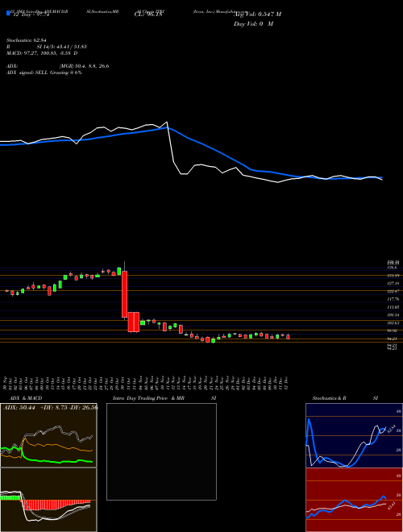Viewport: 403px width, 532px height.
Task: Click the 127.18 price axis label
Action: pyautogui.click(x=393, y=283)
